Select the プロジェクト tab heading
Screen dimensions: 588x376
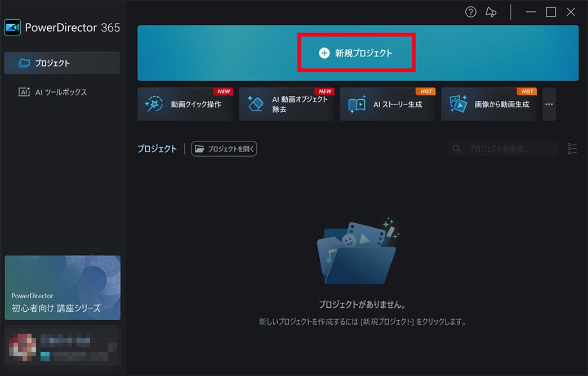pos(157,149)
